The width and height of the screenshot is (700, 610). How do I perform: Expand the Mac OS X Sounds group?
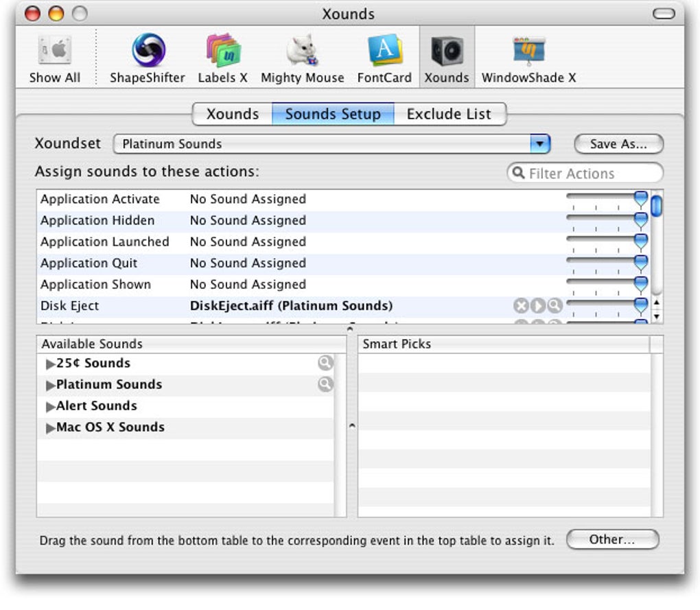click(x=51, y=428)
